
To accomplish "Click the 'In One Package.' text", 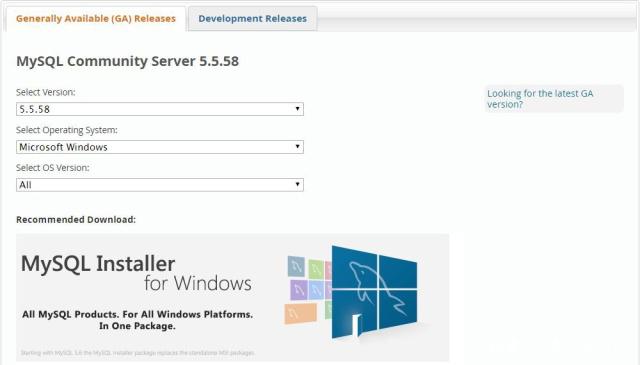I will pos(137,326).
